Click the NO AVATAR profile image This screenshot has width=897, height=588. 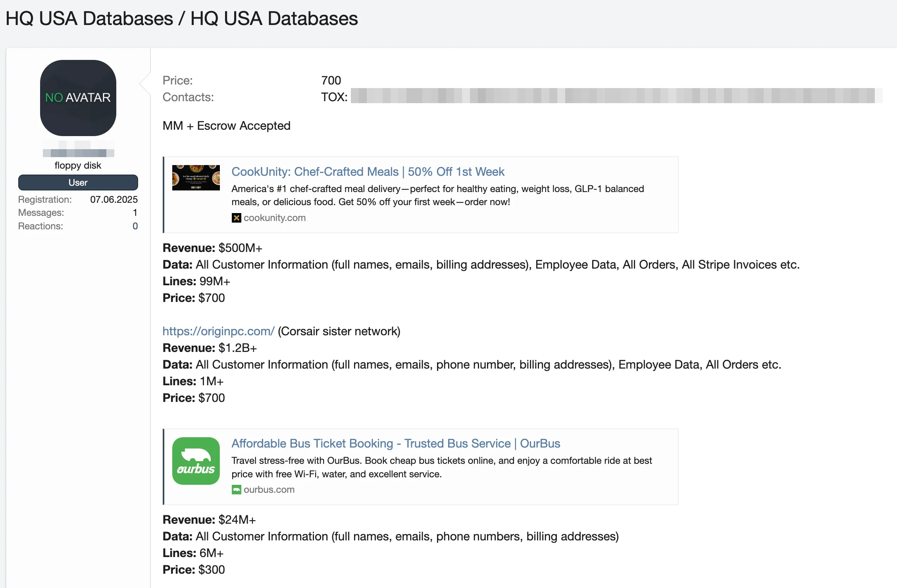[78, 98]
